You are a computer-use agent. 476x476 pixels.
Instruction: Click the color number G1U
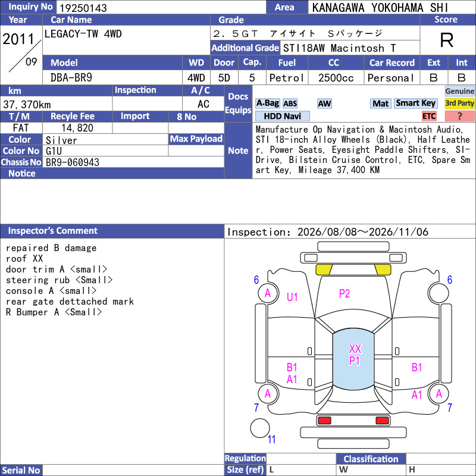pyautogui.click(x=54, y=151)
